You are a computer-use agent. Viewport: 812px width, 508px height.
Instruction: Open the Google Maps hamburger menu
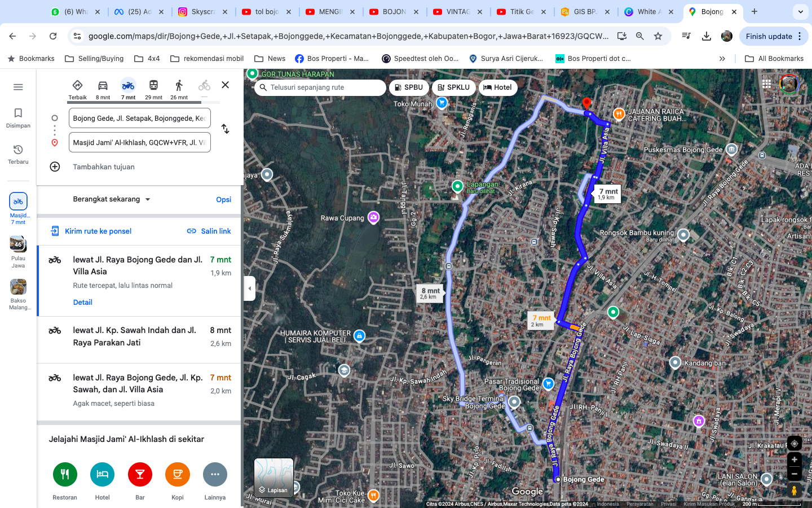18,87
